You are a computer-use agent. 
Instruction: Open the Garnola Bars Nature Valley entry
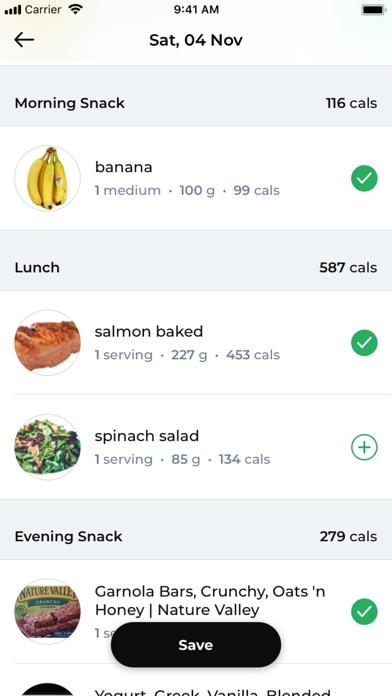click(x=196, y=612)
